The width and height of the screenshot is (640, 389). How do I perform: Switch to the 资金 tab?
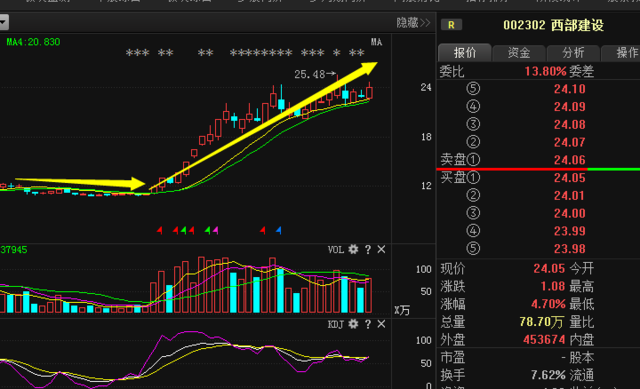coord(519,53)
